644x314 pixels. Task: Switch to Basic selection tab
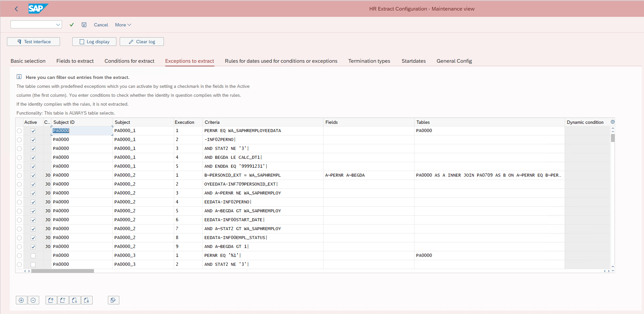pos(28,61)
